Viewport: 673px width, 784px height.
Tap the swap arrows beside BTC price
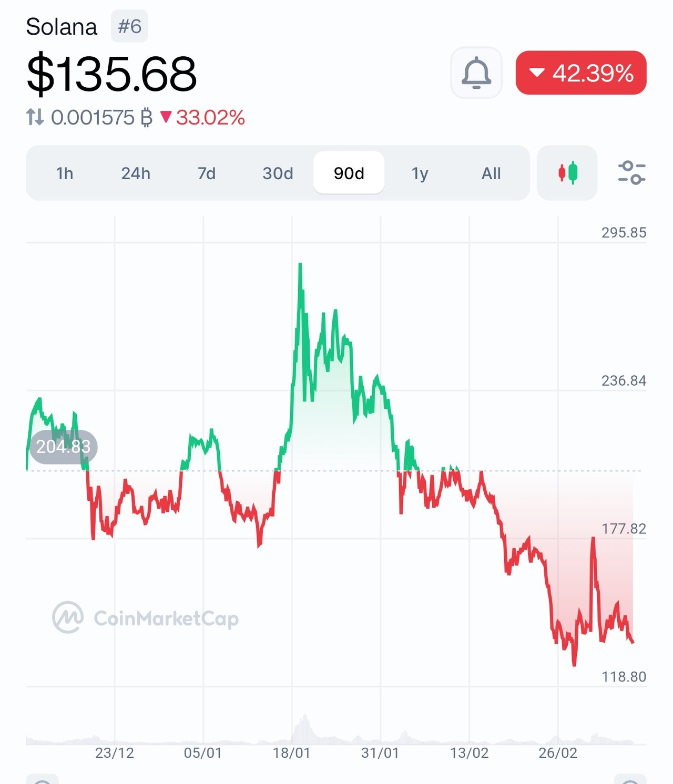35,117
